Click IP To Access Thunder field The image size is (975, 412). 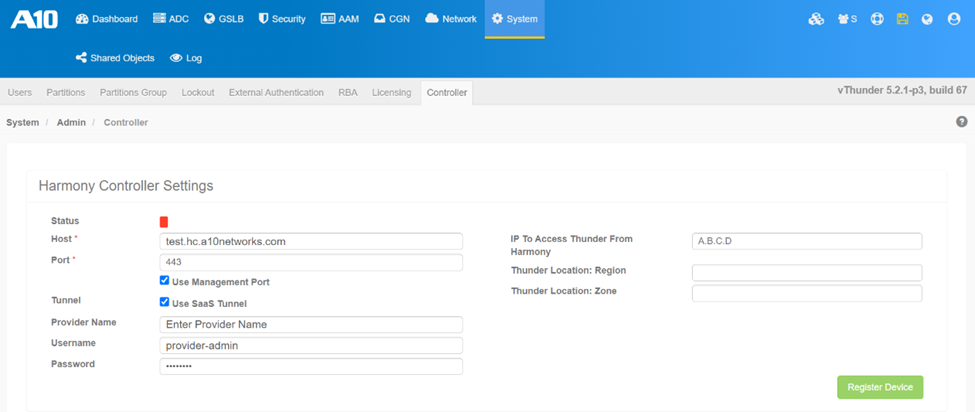click(806, 241)
